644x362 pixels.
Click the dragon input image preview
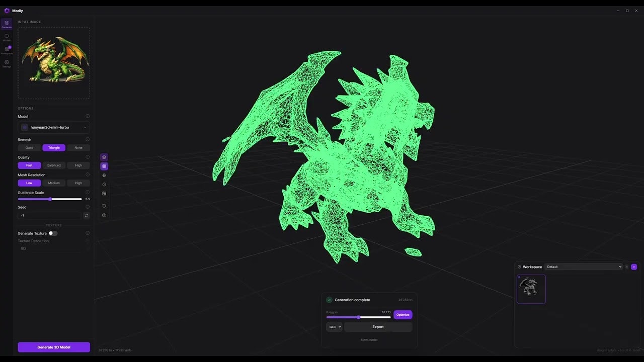[x=54, y=63]
